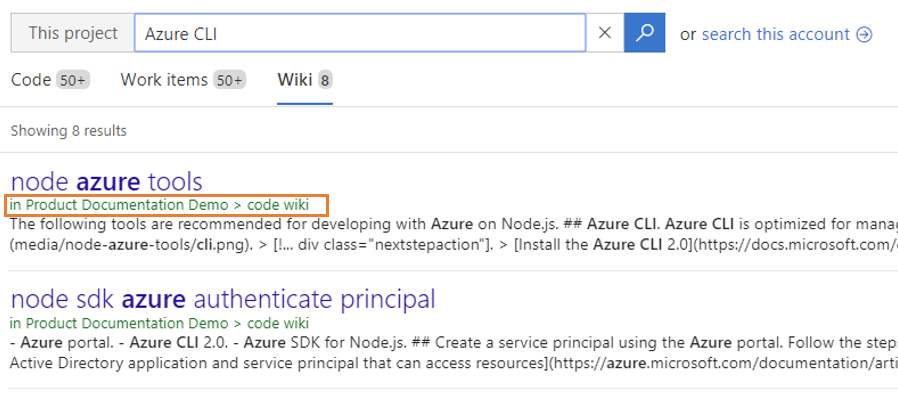Click the 'Showing 8 results' text
The image size is (898, 396).
[x=69, y=131]
